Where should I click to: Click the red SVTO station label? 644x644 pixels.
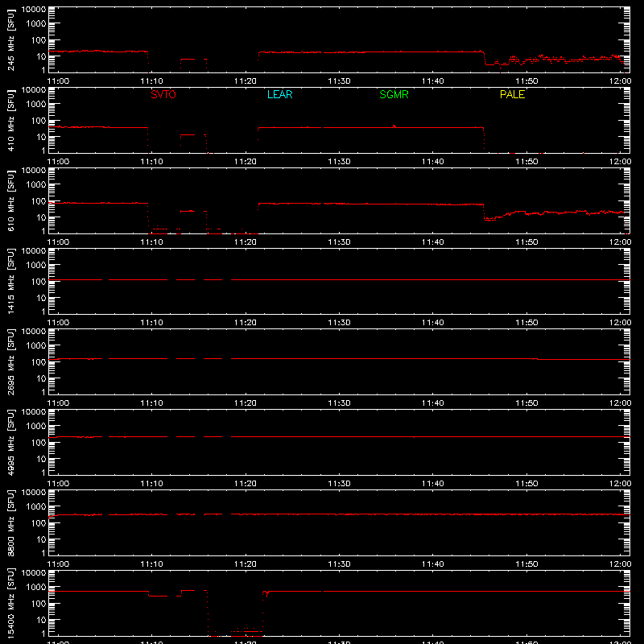pyautogui.click(x=163, y=94)
